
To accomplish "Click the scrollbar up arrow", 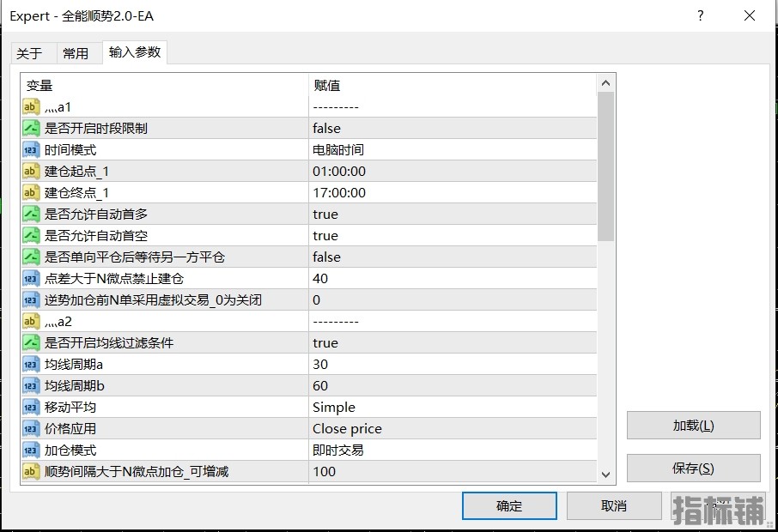I will coord(605,83).
